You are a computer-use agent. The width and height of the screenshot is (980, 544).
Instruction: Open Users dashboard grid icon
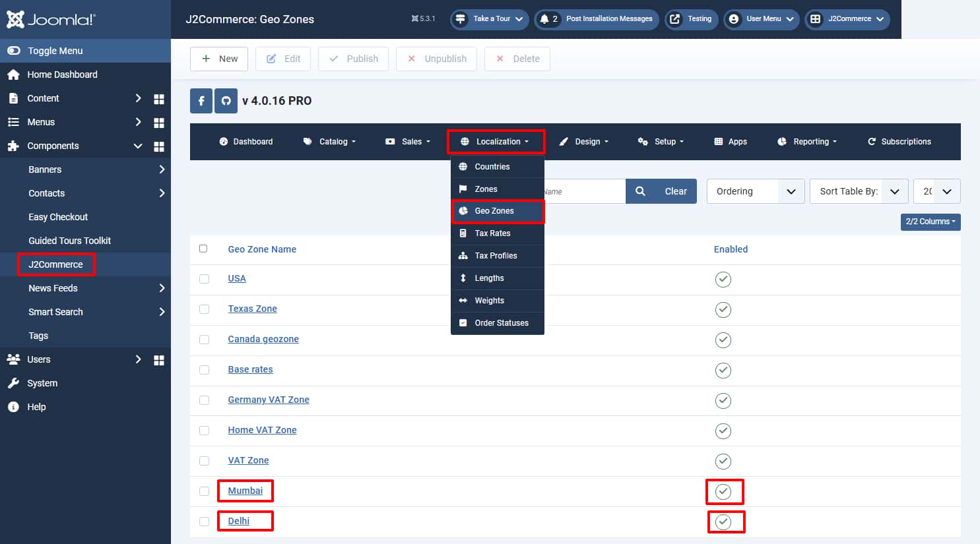(x=159, y=360)
